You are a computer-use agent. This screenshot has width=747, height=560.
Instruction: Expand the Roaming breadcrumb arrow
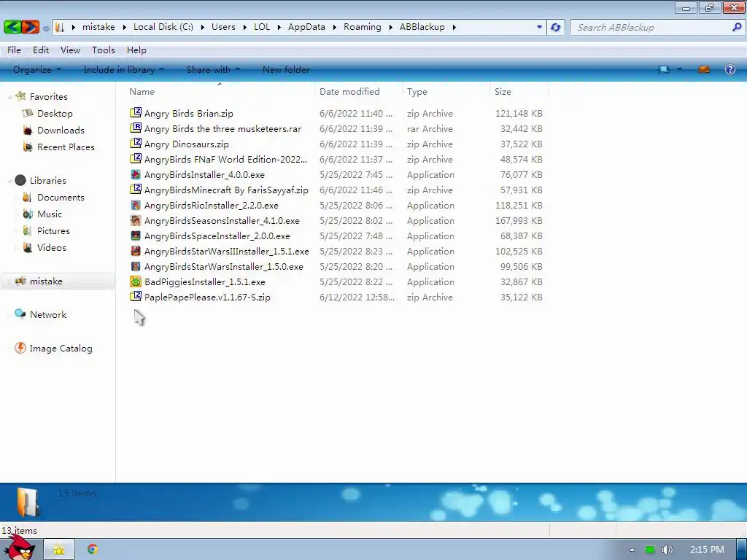[x=390, y=27]
